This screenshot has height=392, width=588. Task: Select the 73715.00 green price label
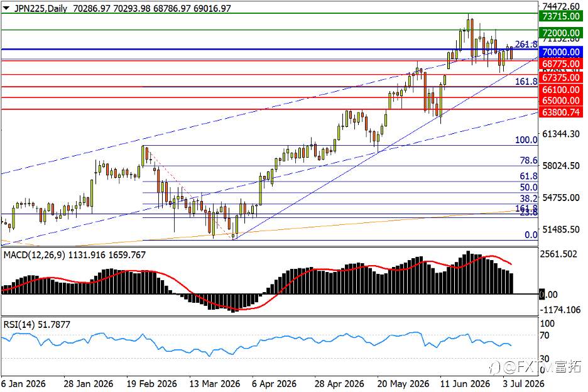tap(560, 16)
